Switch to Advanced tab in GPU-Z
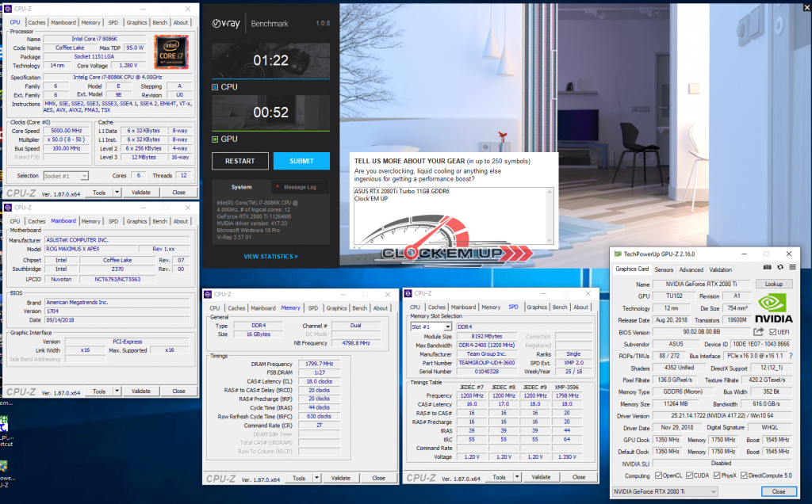 pos(691,269)
